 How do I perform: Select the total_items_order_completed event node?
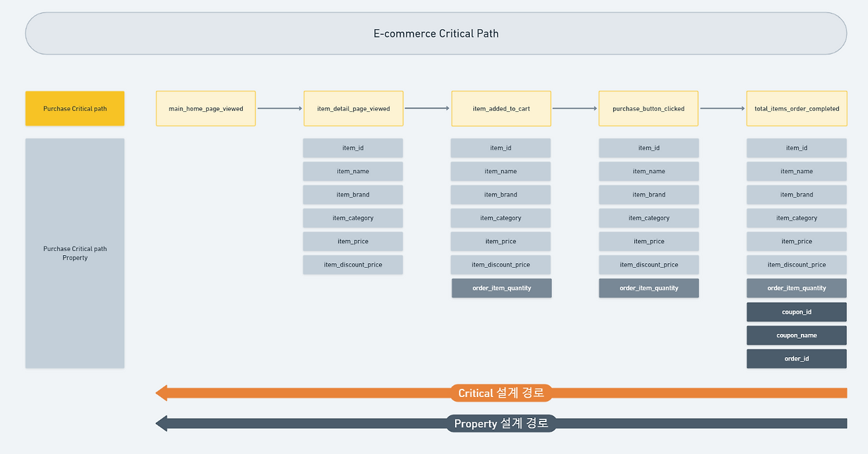[796, 108]
